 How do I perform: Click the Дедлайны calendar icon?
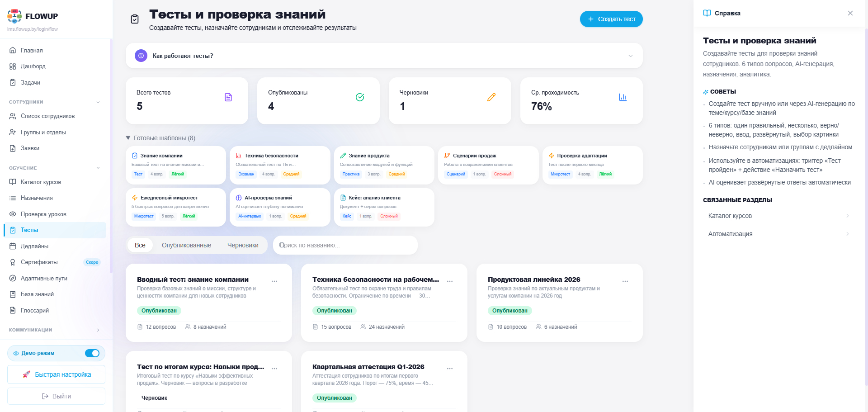(13, 246)
